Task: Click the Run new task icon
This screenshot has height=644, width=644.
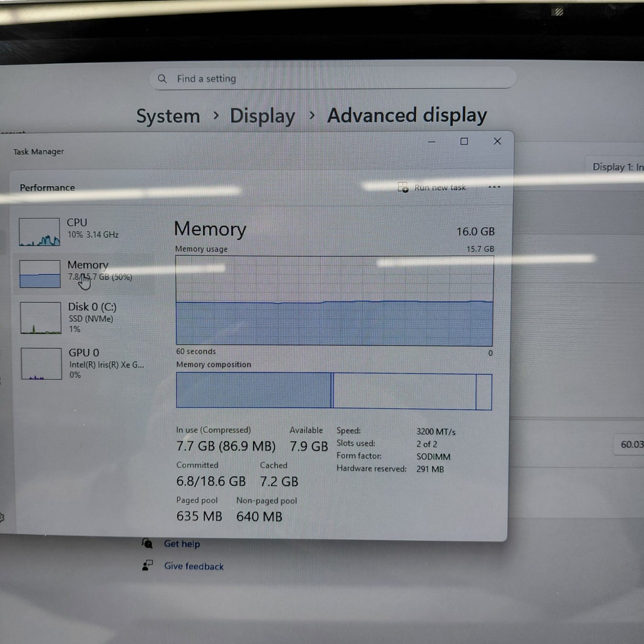Action: pos(403,188)
